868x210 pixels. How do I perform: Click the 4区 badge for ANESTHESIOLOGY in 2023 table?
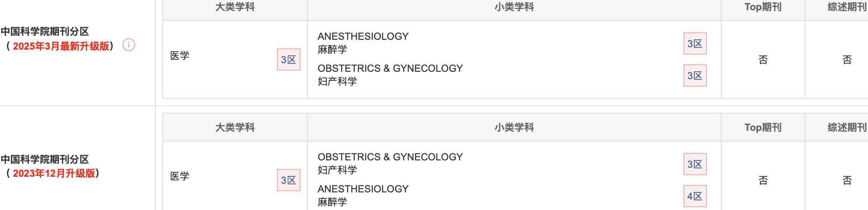point(695,196)
